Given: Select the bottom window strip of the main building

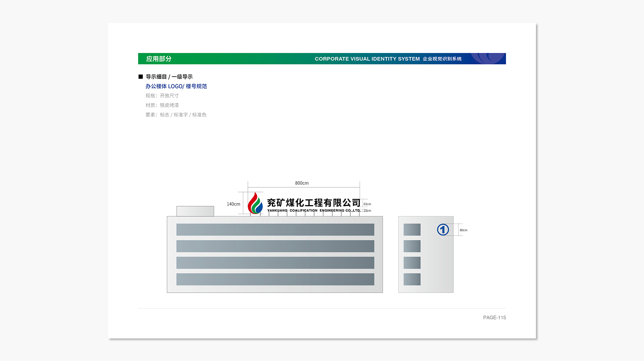Looking at the screenshot, I should coord(275,279).
